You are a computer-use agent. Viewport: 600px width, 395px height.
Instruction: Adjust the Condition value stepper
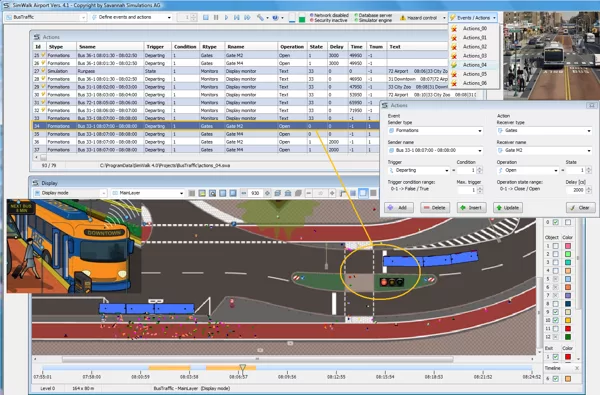[x=480, y=170]
